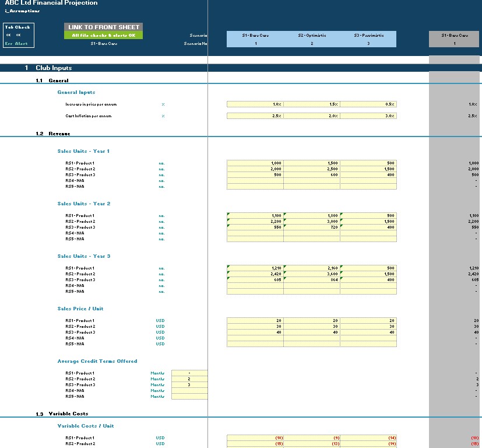This screenshot has height=448, width=482.
Task: Click the 1.1 General subsection heading
Action: 58,80
